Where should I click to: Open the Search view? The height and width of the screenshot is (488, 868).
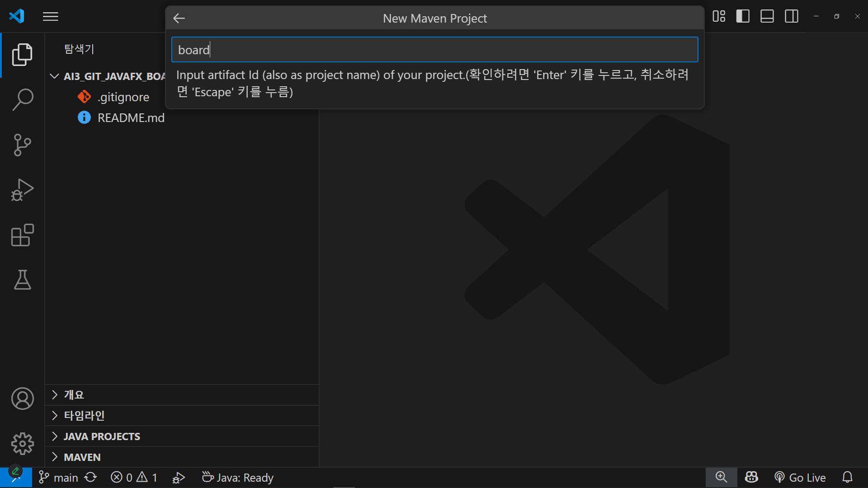22,99
